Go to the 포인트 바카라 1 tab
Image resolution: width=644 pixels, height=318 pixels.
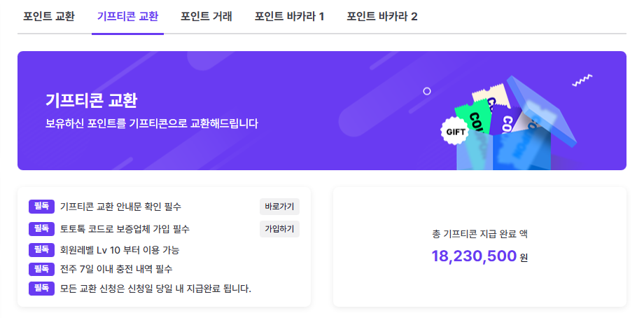coord(289,16)
